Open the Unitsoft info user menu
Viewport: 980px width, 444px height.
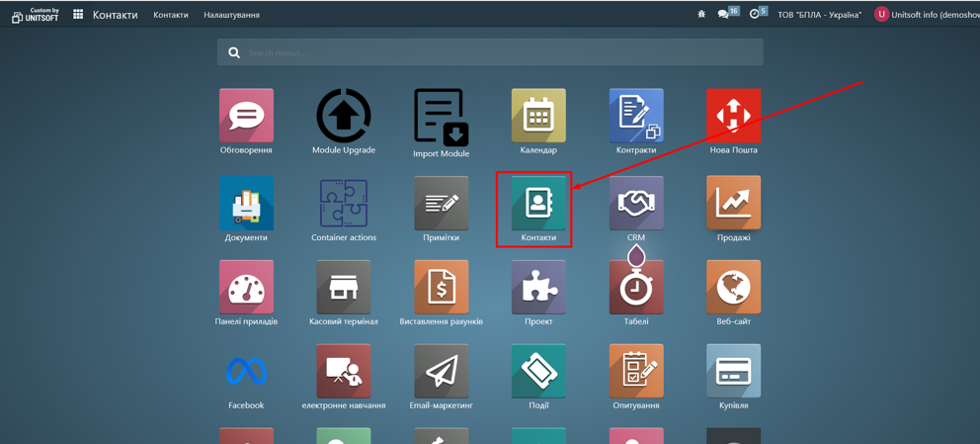point(927,15)
